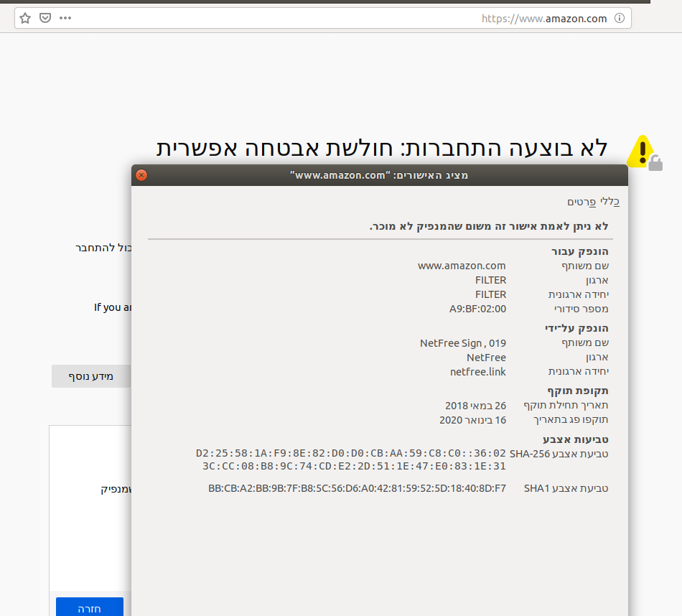
Task: Open the פרטים tab
Action: 580,202
